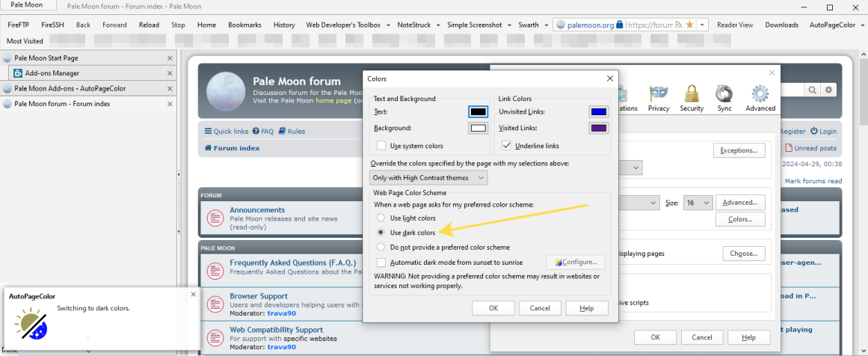
Task: Click the Web Compatibility Support forum icon
Action: [215, 338]
